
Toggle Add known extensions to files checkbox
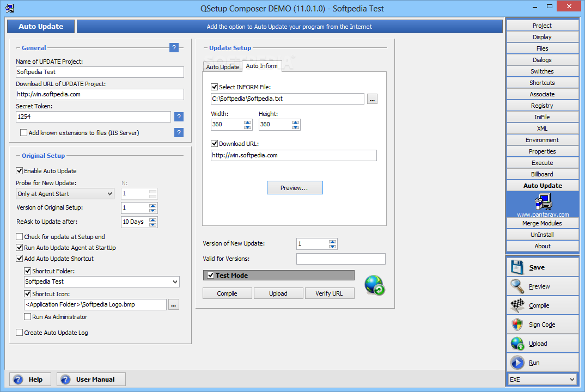pyautogui.click(x=23, y=133)
